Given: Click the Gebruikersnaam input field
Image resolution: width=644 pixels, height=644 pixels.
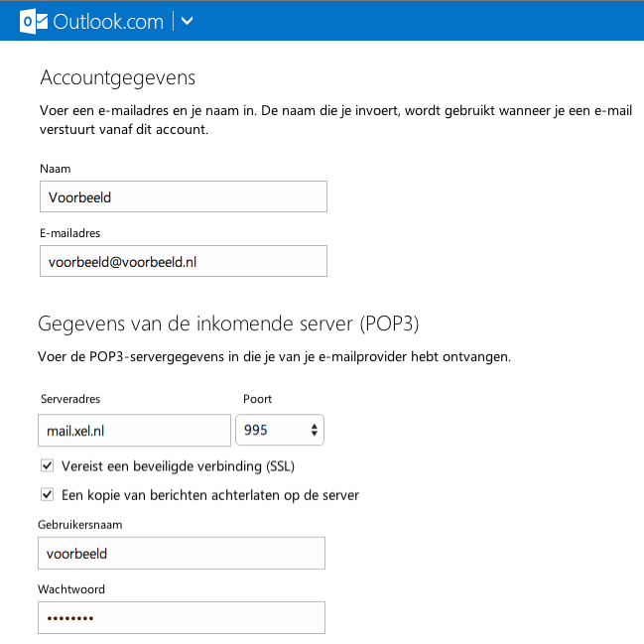Looking at the screenshot, I should coord(182,553).
